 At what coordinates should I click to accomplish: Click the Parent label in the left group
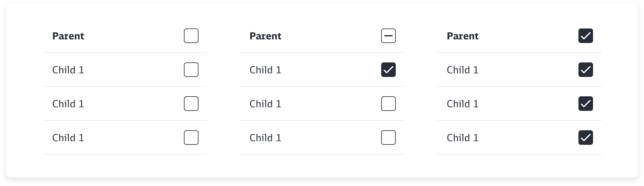[68, 36]
